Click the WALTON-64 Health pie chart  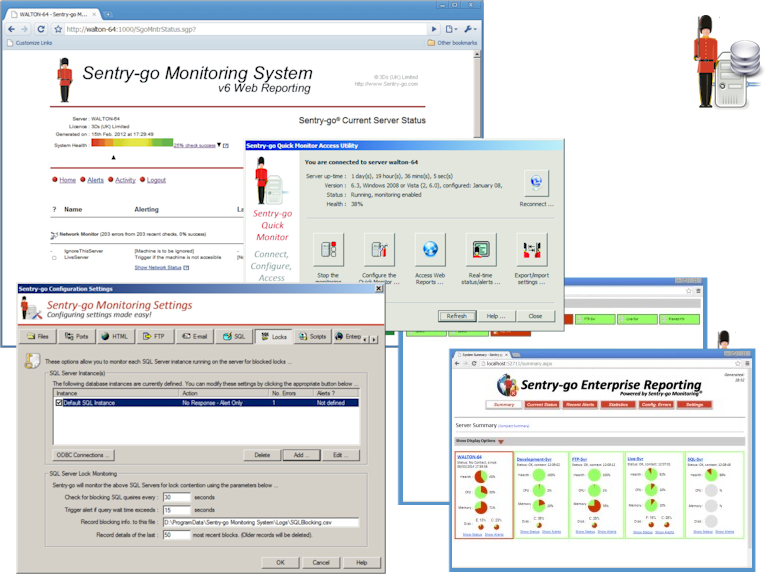[481, 476]
